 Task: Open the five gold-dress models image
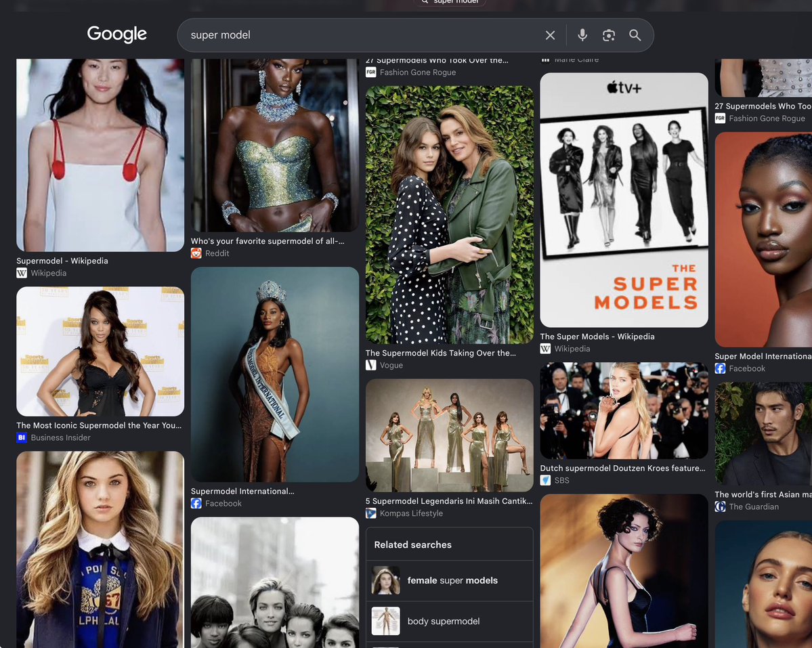[x=450, y=435]
